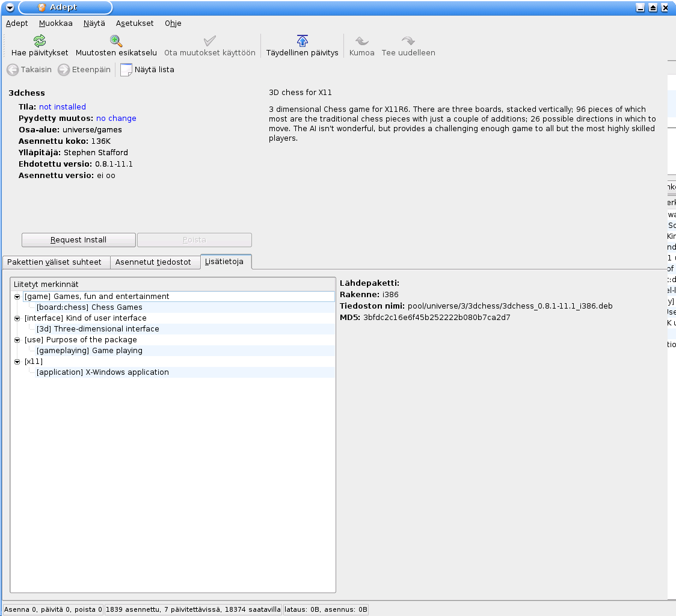Select the [board:chess] Chess Games entry
Screen dimensions: 676x616
89,307
